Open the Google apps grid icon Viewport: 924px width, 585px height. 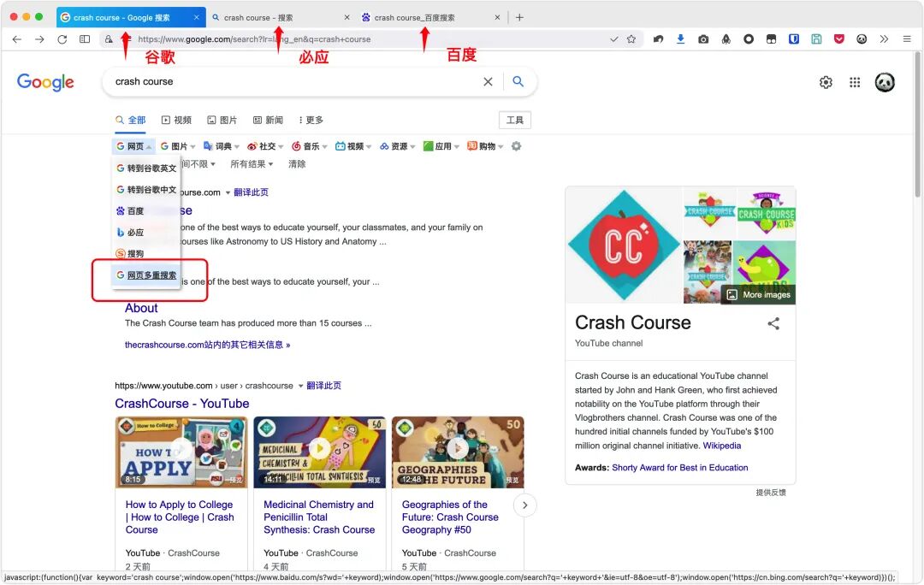click(x=855, y=82)
